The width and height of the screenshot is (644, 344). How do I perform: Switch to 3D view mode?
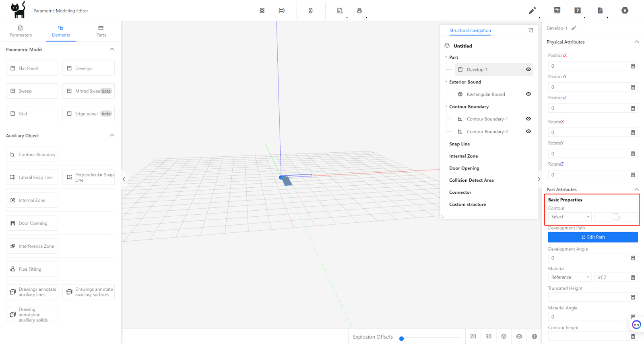point(488,336)
